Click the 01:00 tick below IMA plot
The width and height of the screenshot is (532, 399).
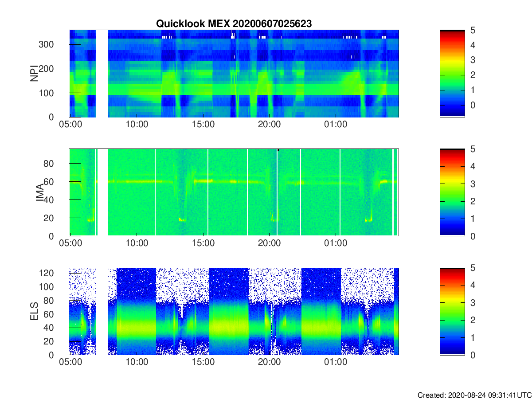click(336, 244)
